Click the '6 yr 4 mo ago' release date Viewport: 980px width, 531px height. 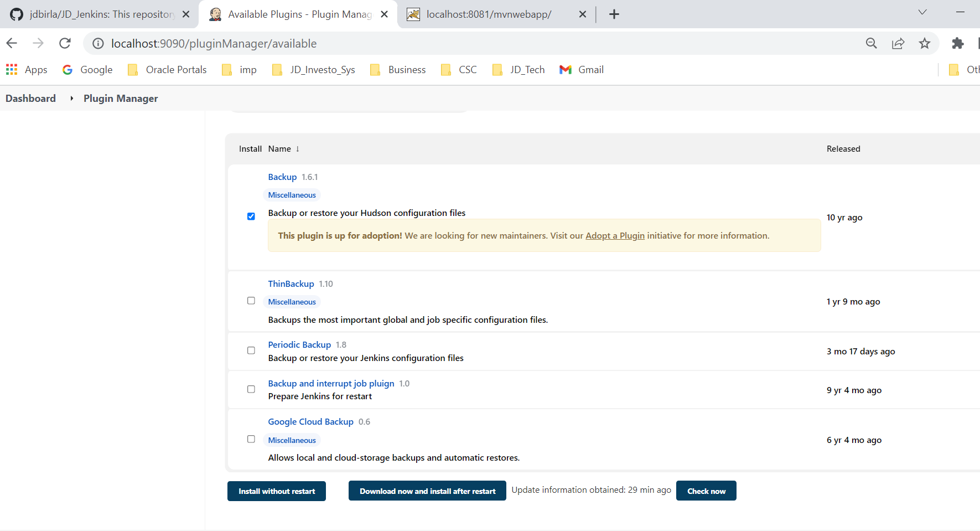coord(854,440)
